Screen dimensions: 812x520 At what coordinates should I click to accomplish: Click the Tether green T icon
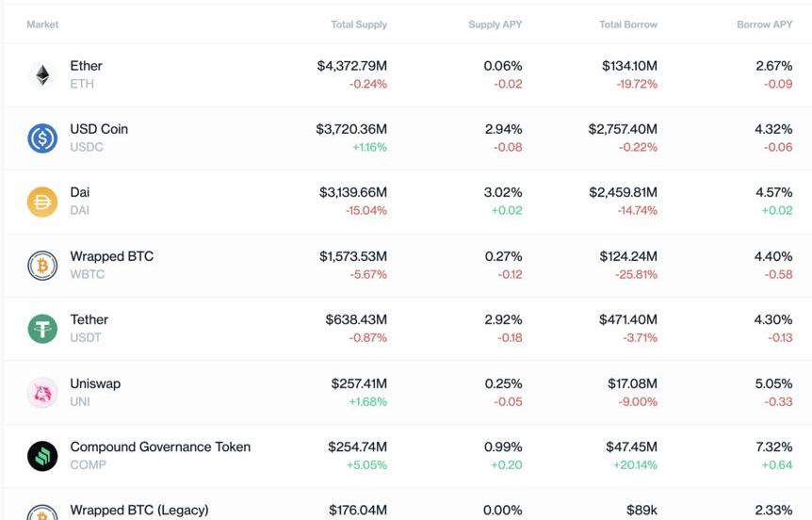click(42, 329)
